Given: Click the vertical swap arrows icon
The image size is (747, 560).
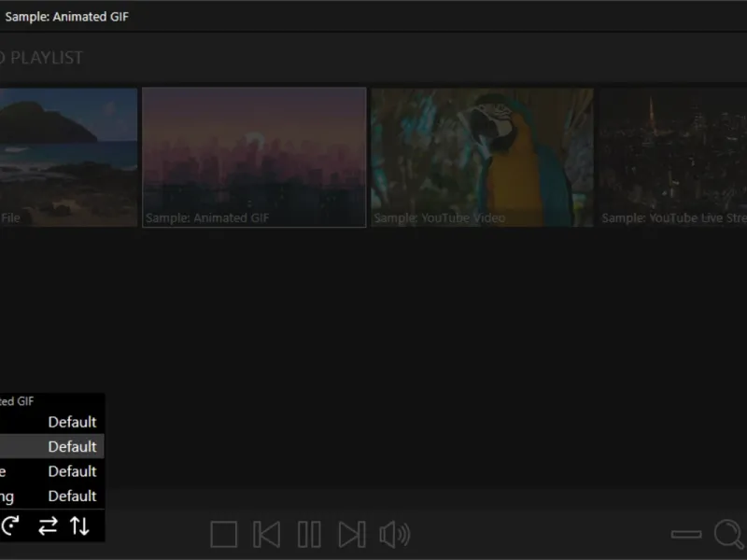Looking at the screenshot, I should pyautogui.click(x=79, y=525).
